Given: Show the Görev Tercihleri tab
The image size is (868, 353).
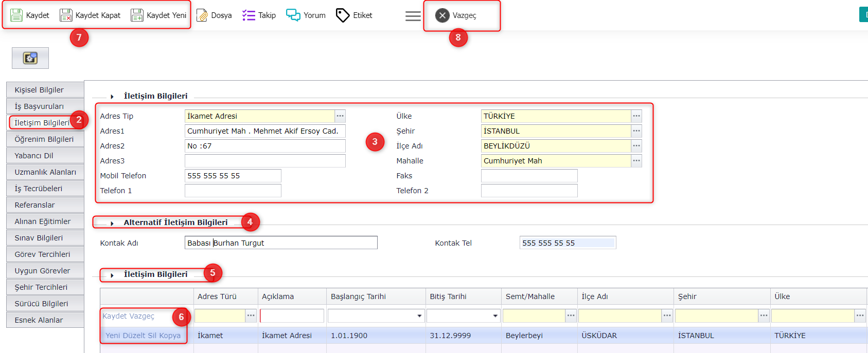Looking at the screenshot, I should click(45, 254).
